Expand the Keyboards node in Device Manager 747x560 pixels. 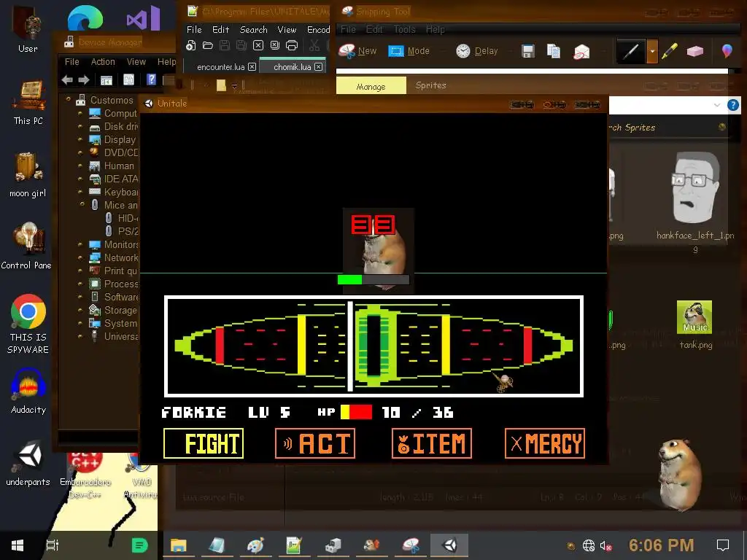80,192
